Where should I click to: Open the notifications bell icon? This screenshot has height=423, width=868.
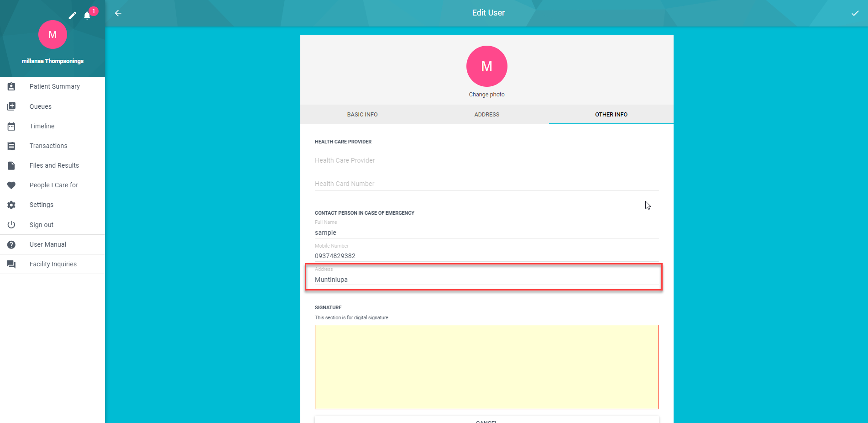(87, 16)
